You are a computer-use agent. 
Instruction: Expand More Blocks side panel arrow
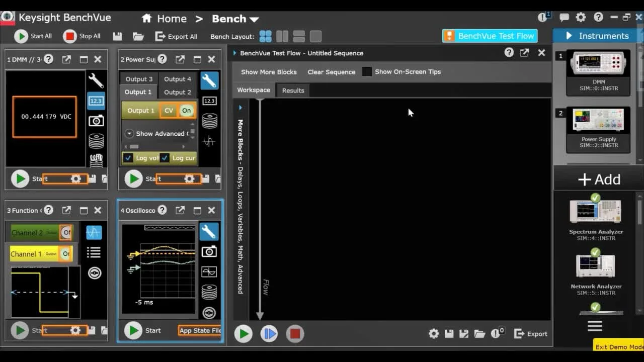(240, 108)
